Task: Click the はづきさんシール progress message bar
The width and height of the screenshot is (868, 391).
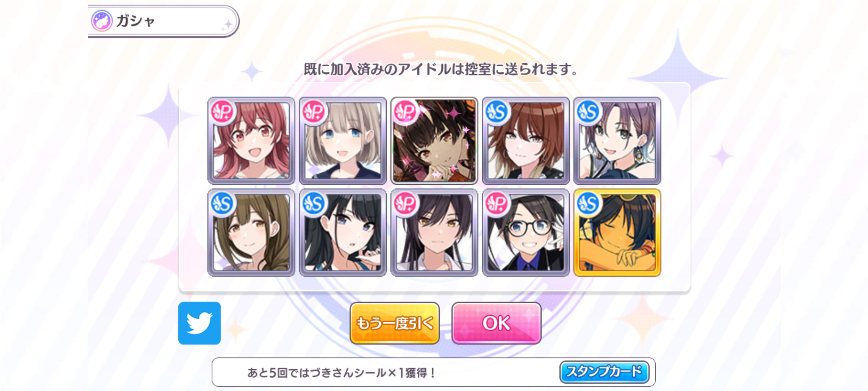Action: tap(434, 372)
